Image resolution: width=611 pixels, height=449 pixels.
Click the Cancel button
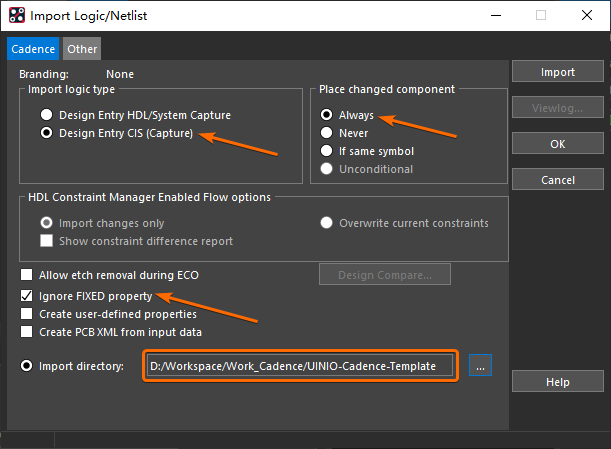pos(557,180)
